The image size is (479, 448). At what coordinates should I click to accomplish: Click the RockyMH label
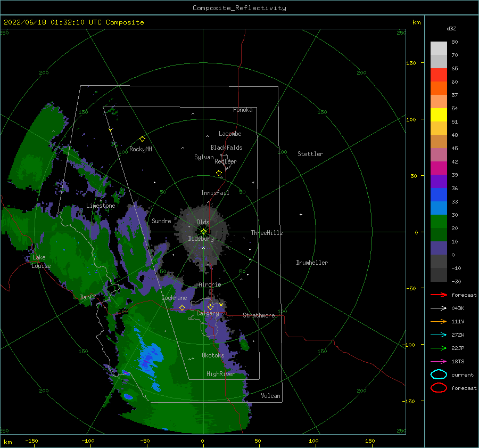click(x=141, y=149)
